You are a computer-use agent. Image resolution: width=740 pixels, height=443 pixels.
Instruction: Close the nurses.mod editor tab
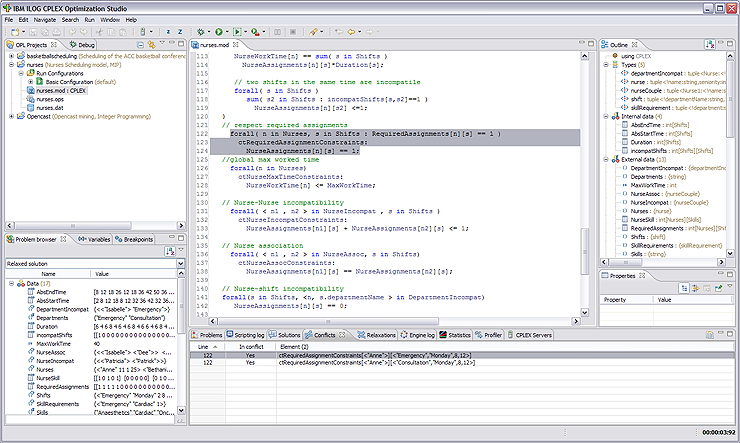[x=236, y=45]
